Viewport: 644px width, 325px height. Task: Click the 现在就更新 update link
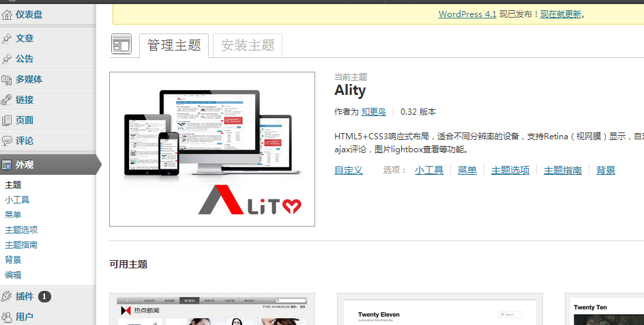(561, 14)
